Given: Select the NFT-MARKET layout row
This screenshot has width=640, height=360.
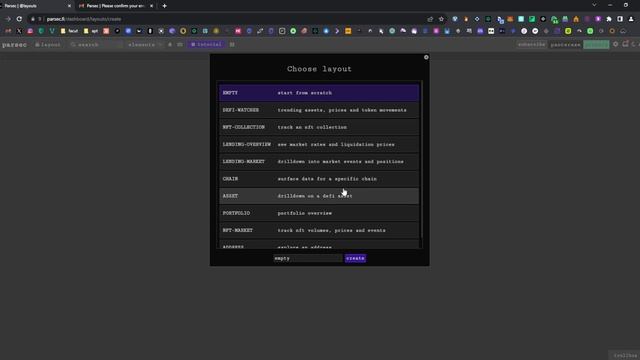Looking at the screenshot, I should click(319, 230).
